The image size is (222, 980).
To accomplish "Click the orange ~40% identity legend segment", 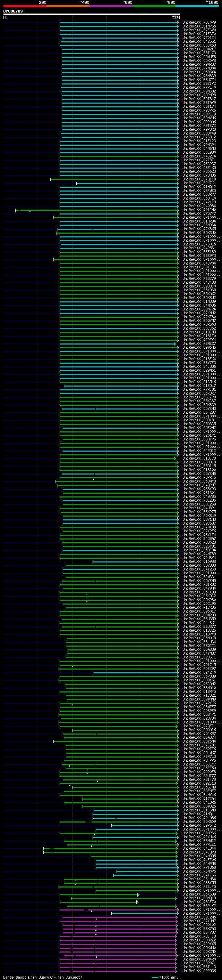I will pos(68,6).
